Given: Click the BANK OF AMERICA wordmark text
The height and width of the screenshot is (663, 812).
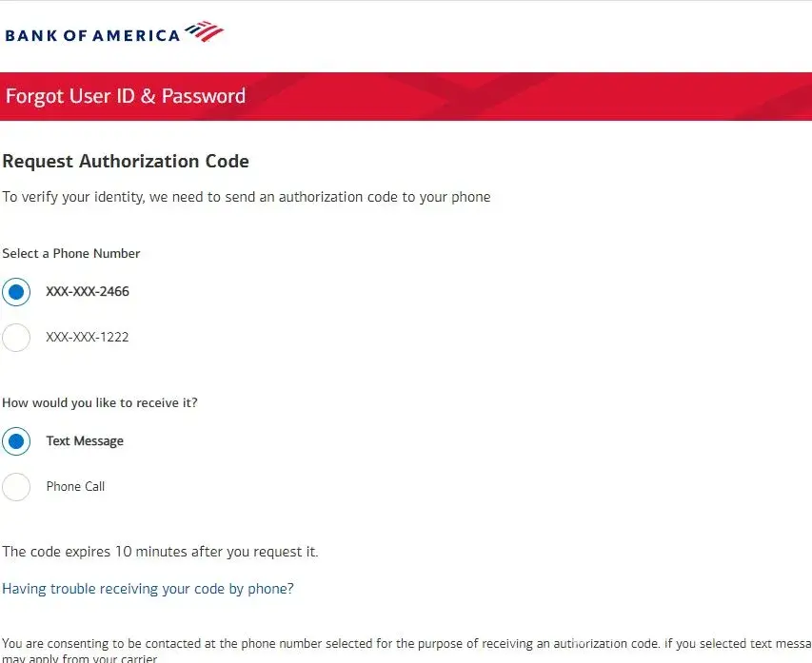Looking at the screenshot, I should tap(92, 35).
